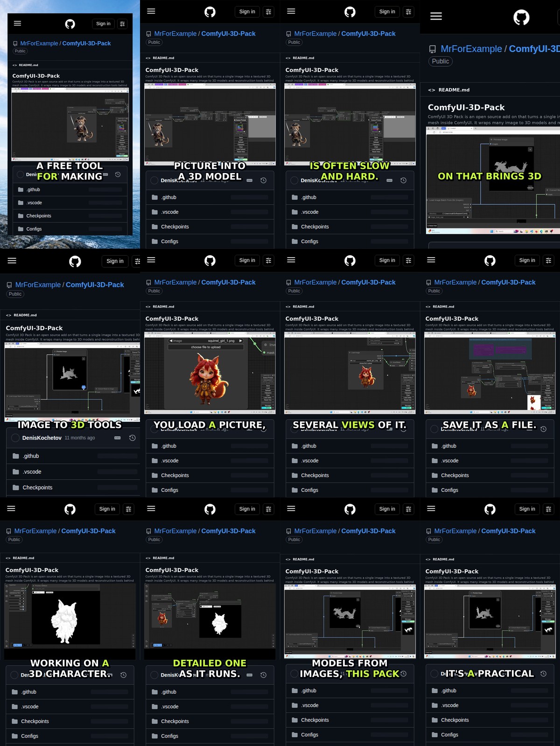Open MrForExample link in 'ON THAT BRINGS 3D' frame
The height and width of the screenshot is (746, 560).
coord(471,49)
